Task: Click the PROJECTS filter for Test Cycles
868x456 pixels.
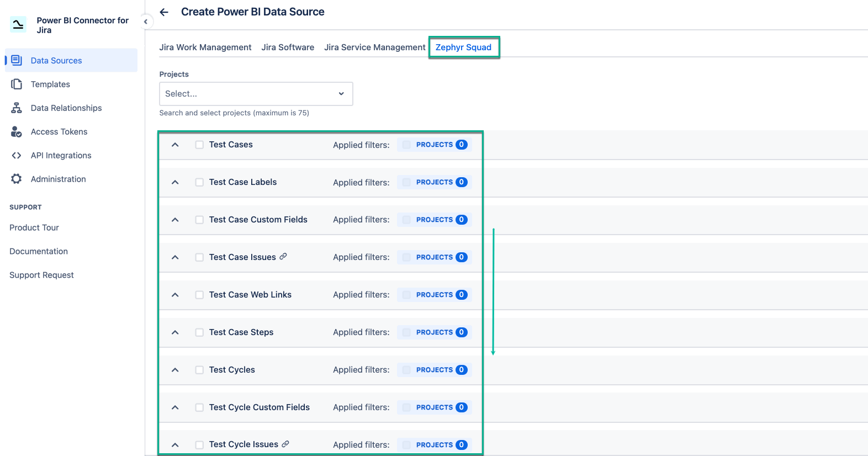Action: click(x=435, y=370)
